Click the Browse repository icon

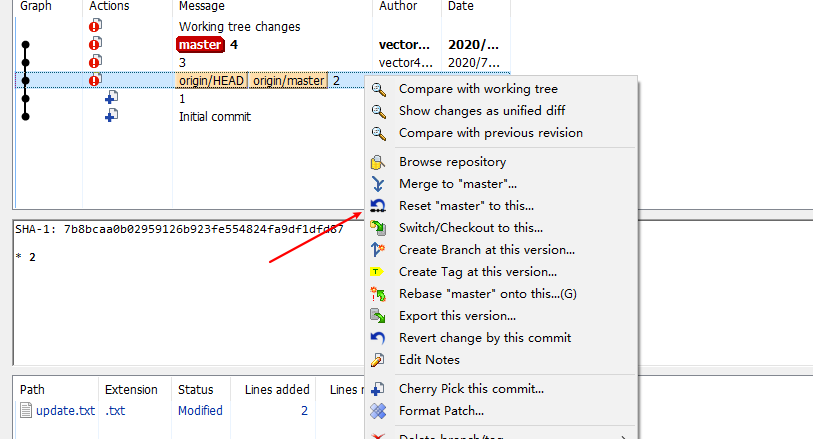378,162
